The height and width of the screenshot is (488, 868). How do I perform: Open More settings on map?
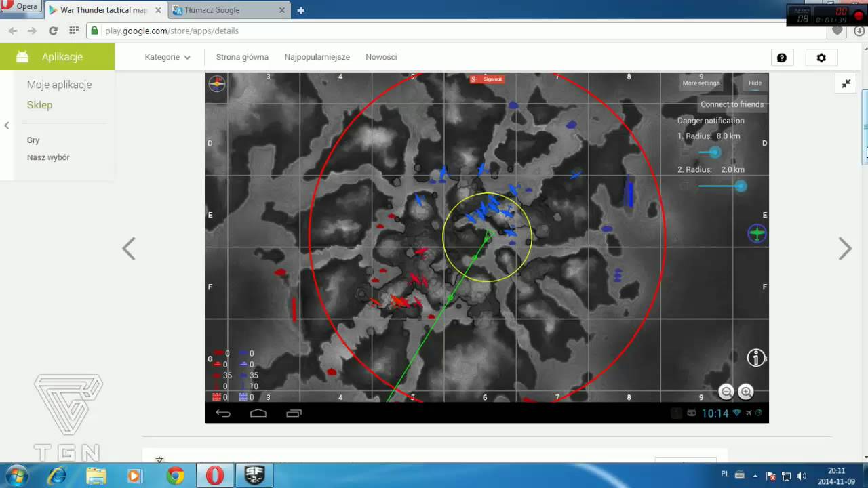click(x=701, y=83)
